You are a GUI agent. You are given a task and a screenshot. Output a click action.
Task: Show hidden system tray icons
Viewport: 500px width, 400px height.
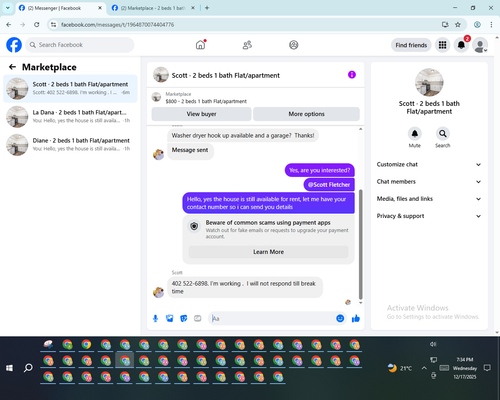point(424,368)
